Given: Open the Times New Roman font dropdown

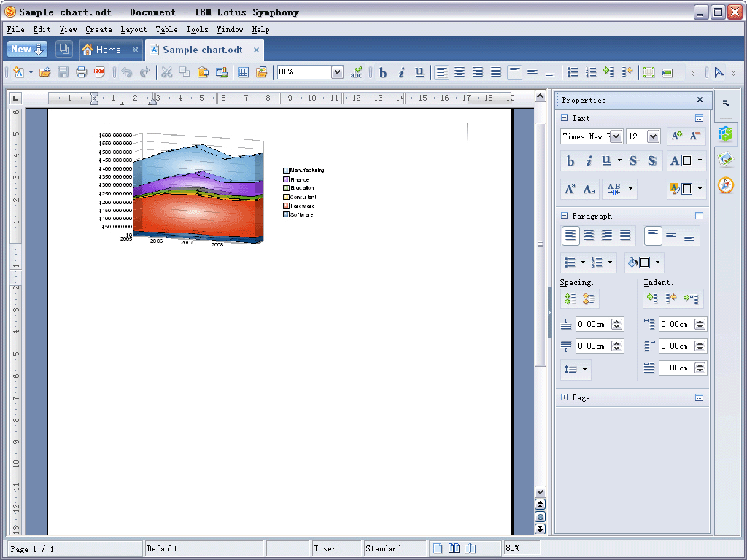Looking at the screenshot, I should click(616, 136).
